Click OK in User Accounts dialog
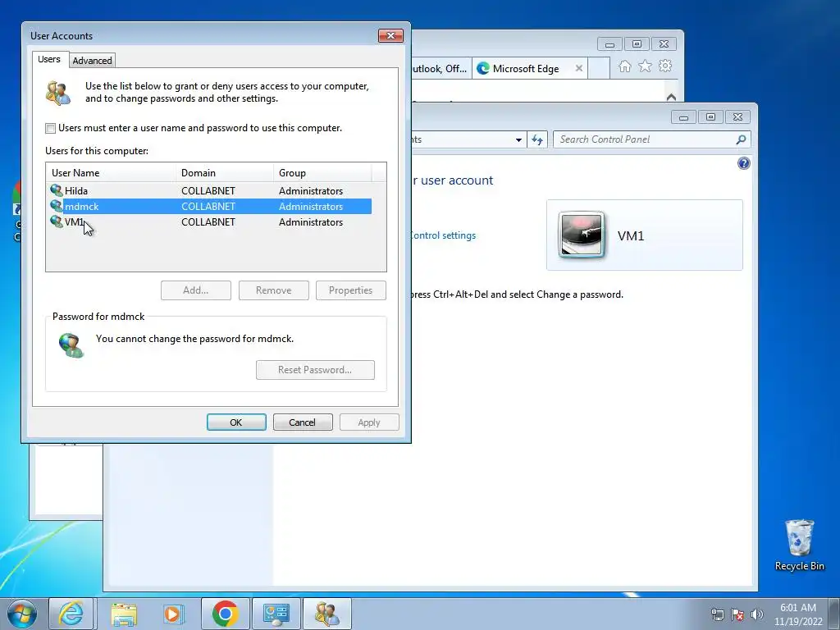Screen dimensions: 840x630 click(x=236, y=422)
